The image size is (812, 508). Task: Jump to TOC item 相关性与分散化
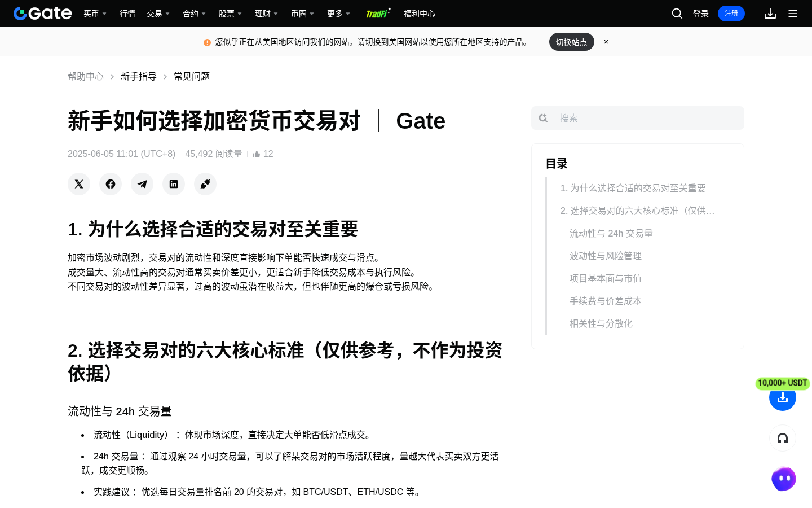[601, 323]
